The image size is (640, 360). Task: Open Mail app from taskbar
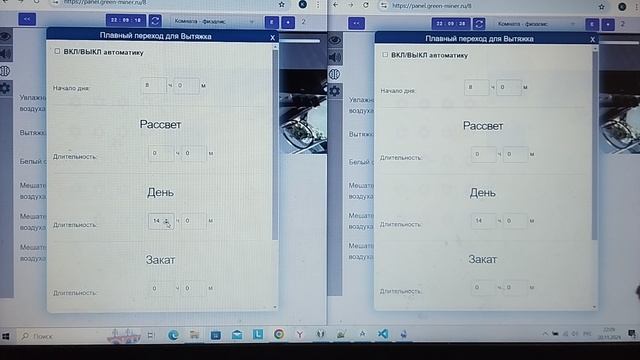point(237,335)
